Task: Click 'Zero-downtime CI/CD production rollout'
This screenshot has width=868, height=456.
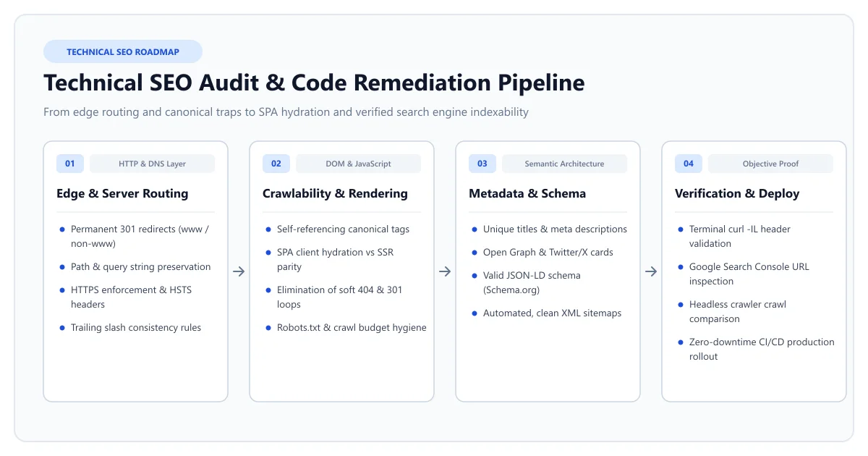Action: (x=762, y=349)
